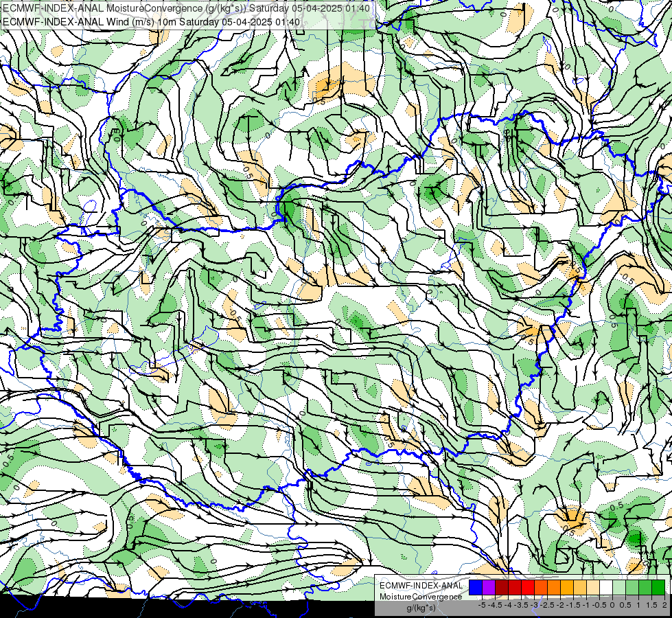
Task: Click the white legend swatch between -0.5 and 0
Action: click(606, 588)
